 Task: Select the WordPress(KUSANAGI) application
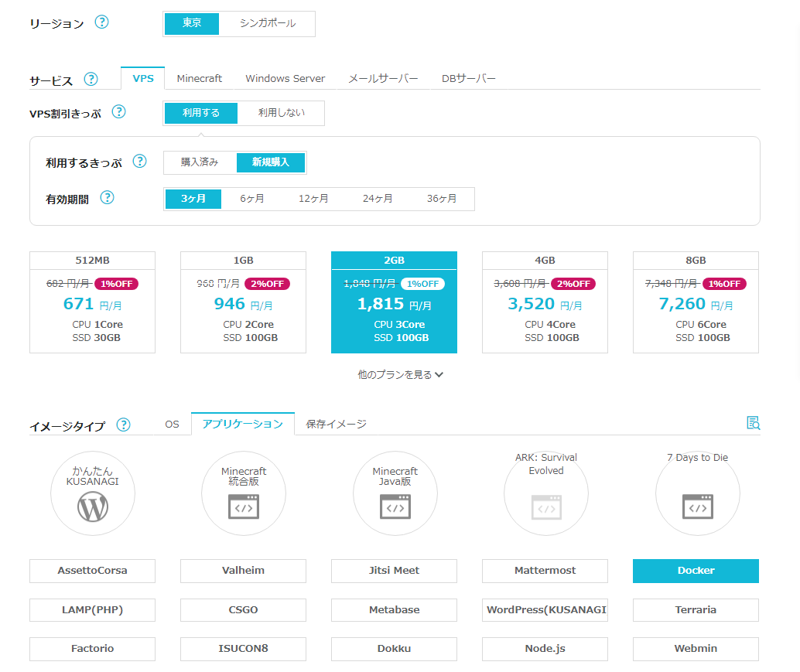pyautogui.click(x=545, y=610)
